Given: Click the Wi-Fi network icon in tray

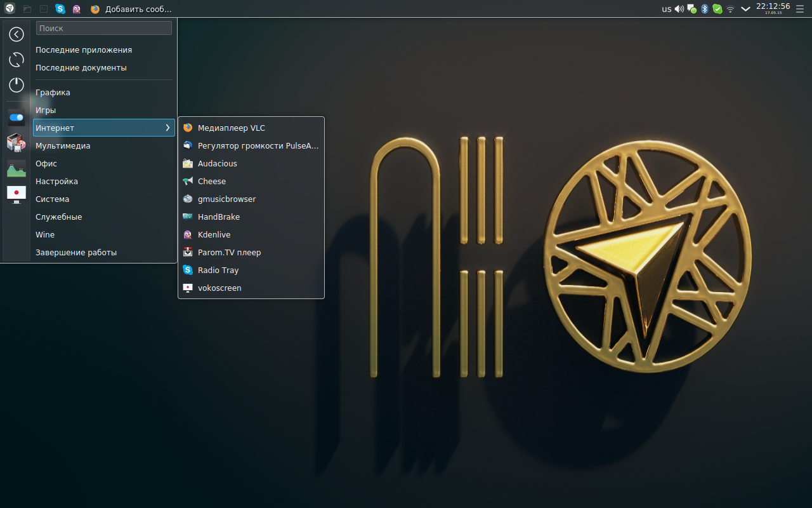Looking at the screenshot, I should point(730,9).
